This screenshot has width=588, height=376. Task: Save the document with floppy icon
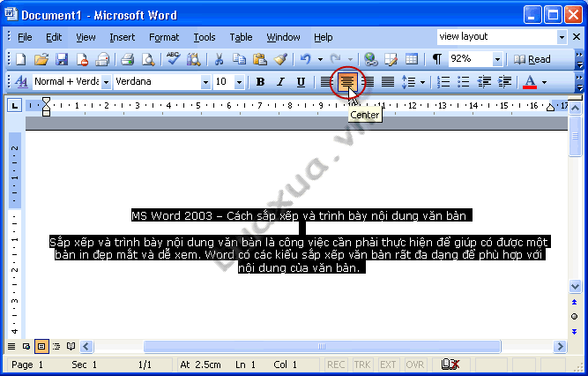click(62, 59)
